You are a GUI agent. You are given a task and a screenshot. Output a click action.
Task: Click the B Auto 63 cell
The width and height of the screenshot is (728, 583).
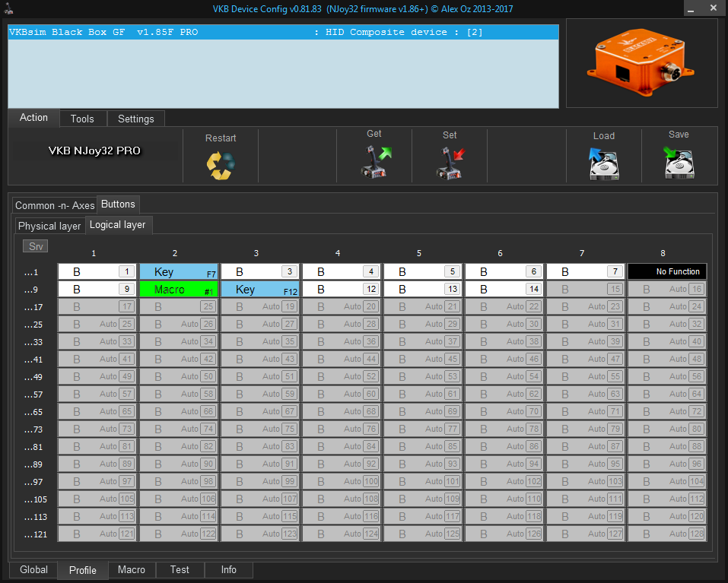coord(586,394)
